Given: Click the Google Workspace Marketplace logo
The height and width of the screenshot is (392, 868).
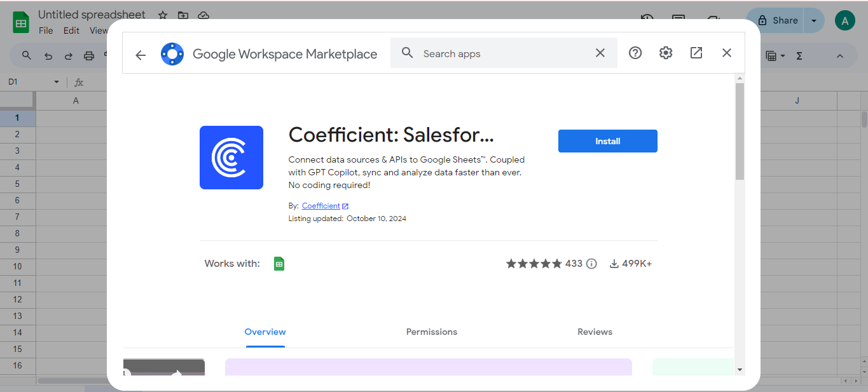Looking at the screenshot, I should pyautogui.click(x=172, y=54).
